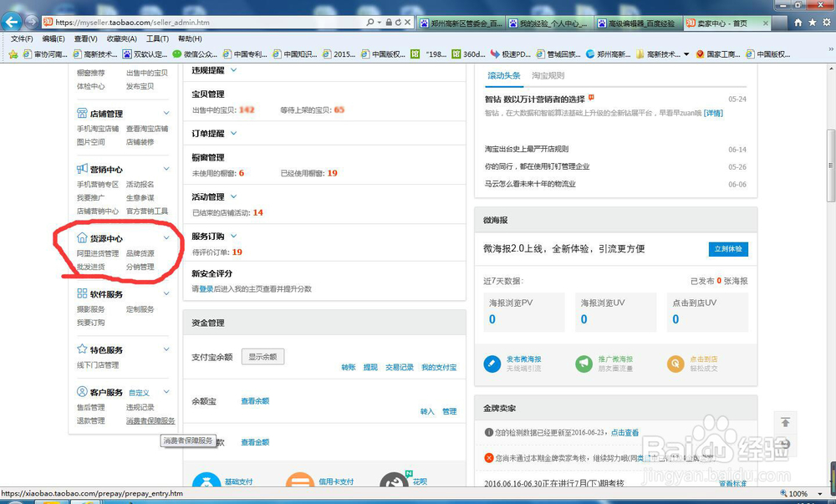Image resolution: width=836 pixels, height=504 pixels.
Task: Open the 品牌货源 link
Action: pyautogui.click(x=140, y=253)
